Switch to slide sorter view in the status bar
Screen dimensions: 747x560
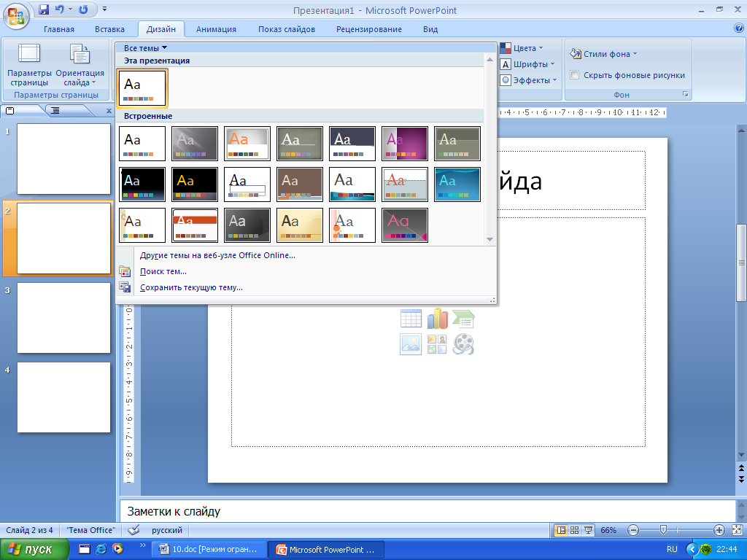575,530
